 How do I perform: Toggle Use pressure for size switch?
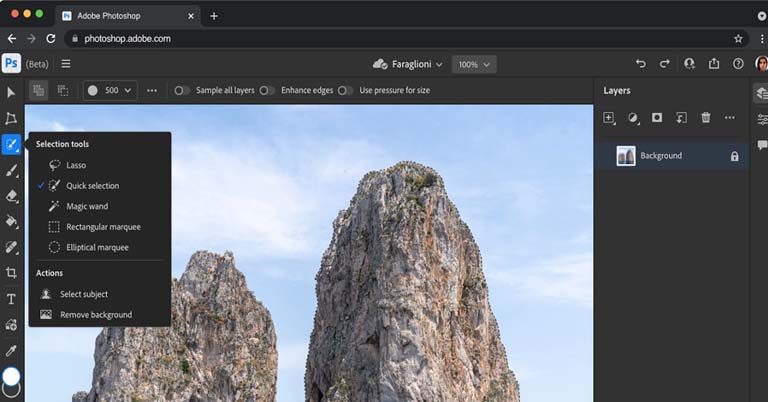(345, 90)
